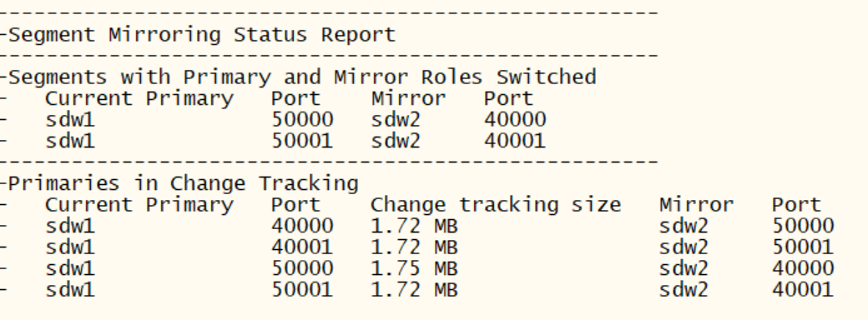Click the Segment Mirroring Status Report heading
Viewport: 868px width, 320px height.
coord(202,35)
